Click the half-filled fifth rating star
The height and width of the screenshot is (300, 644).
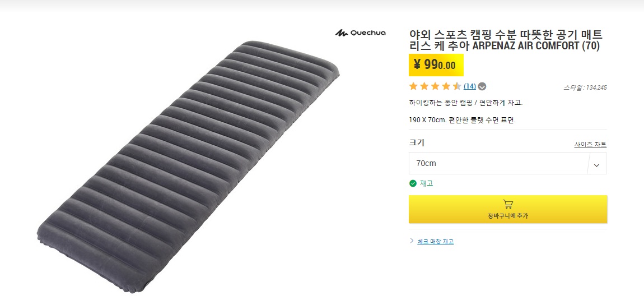point(457,86)
